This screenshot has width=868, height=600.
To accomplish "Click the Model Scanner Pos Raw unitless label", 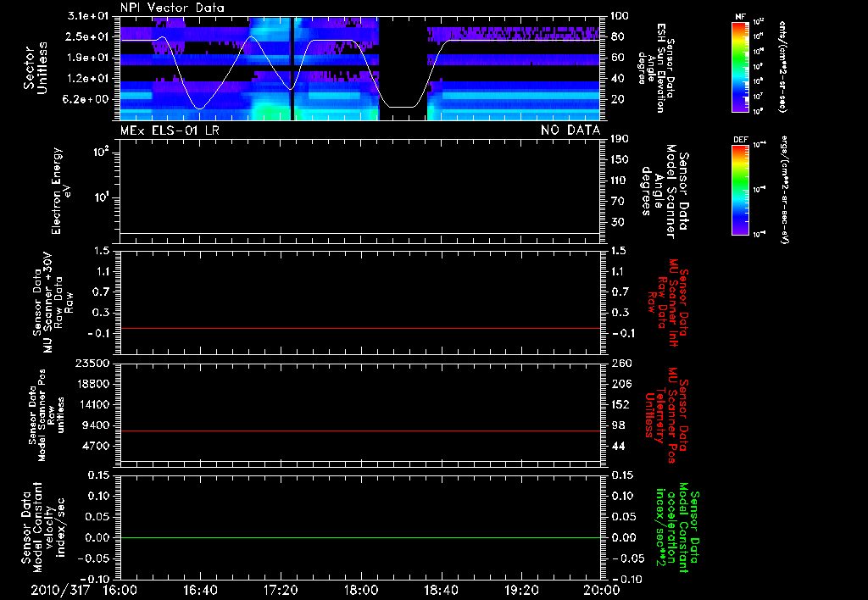I will [47, 415].
